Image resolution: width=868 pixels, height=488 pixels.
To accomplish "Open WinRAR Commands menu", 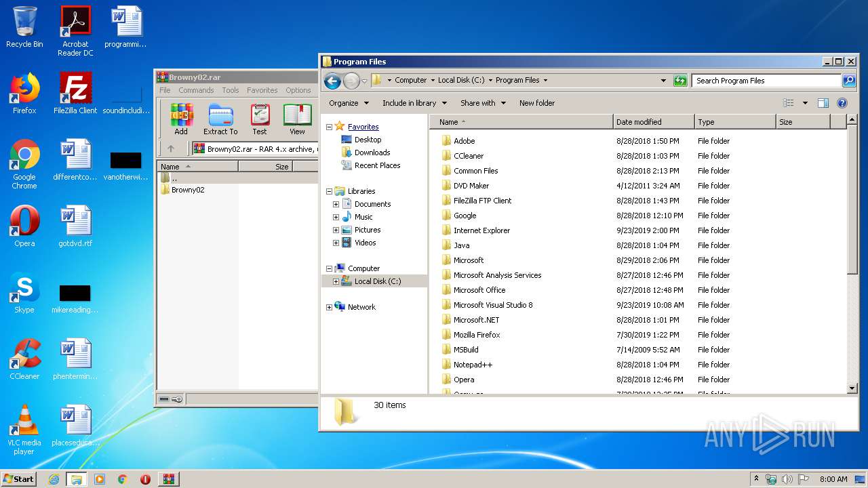I will [196, 90].
